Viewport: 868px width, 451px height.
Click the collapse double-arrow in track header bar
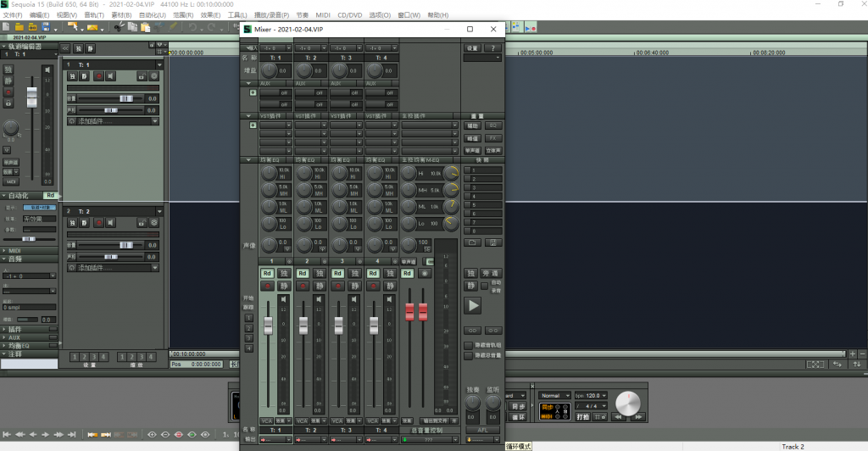pyautogui.click(x=65, y=48)
